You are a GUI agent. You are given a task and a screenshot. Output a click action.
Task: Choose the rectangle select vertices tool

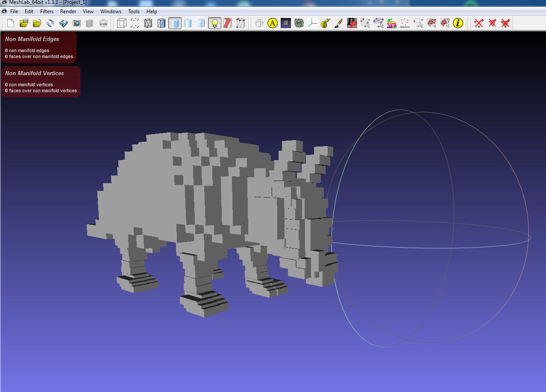coord(418,23)
